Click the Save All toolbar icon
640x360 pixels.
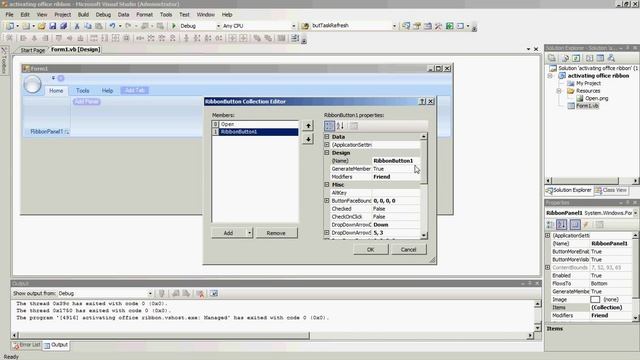[x=63, y=26]
